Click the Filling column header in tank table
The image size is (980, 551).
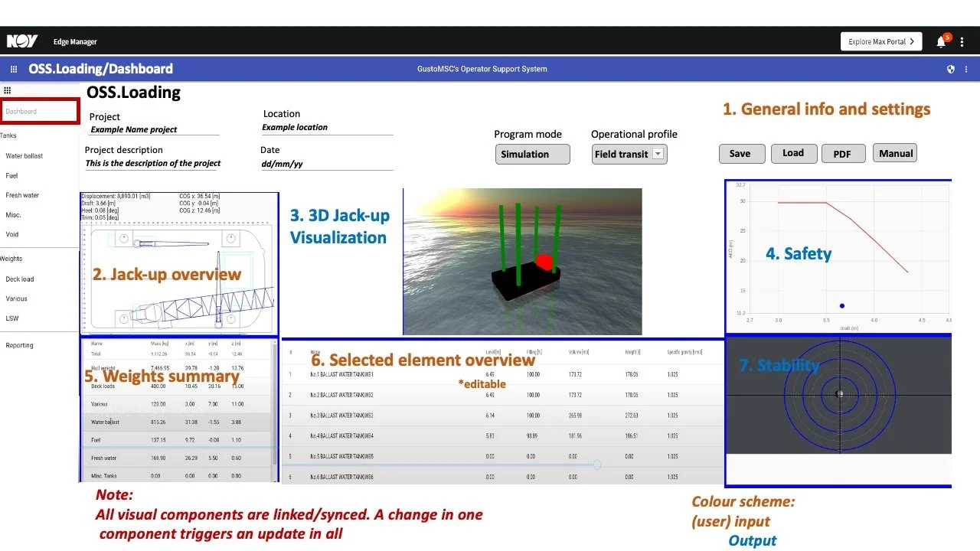(534, 352)
